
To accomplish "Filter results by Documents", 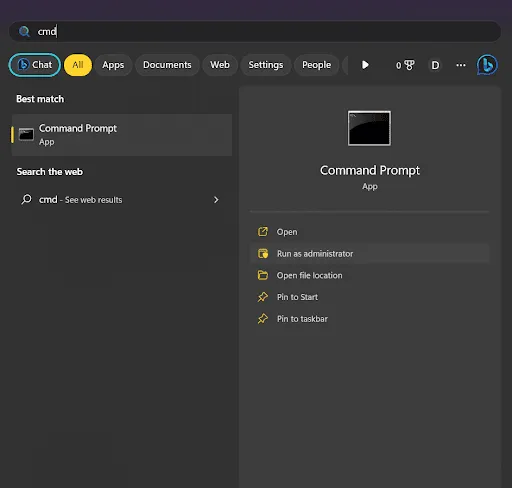I will click(x=167, y=65).
